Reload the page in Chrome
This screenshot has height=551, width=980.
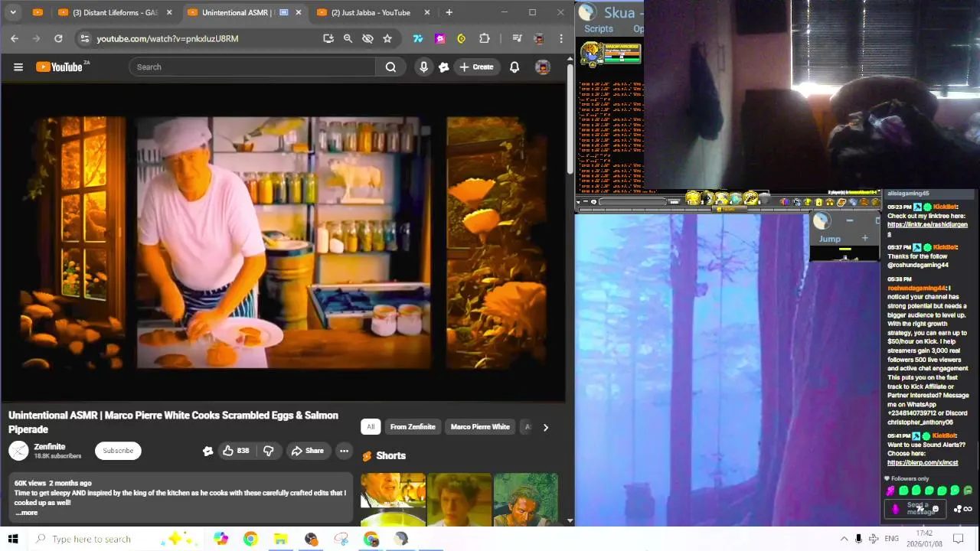pos(58,38)
